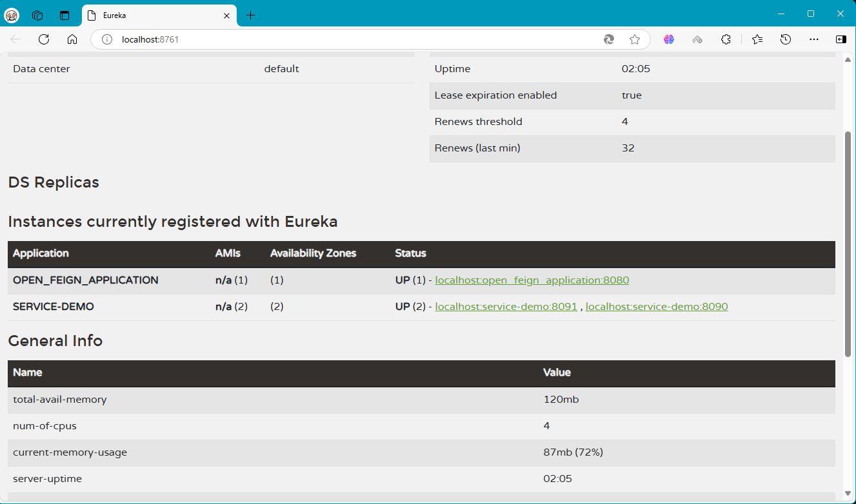
Task: Click the num-of-cpus row name
Action: click(x=45, y=426)
